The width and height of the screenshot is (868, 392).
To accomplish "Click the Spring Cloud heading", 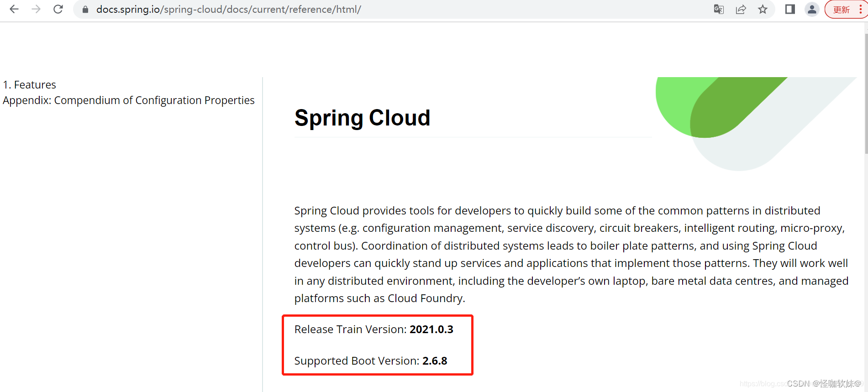I will 362,118.
